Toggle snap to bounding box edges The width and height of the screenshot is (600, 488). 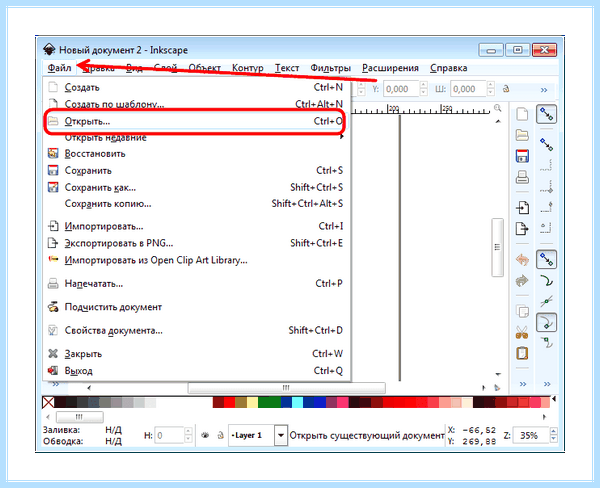(x=546, y=165)
